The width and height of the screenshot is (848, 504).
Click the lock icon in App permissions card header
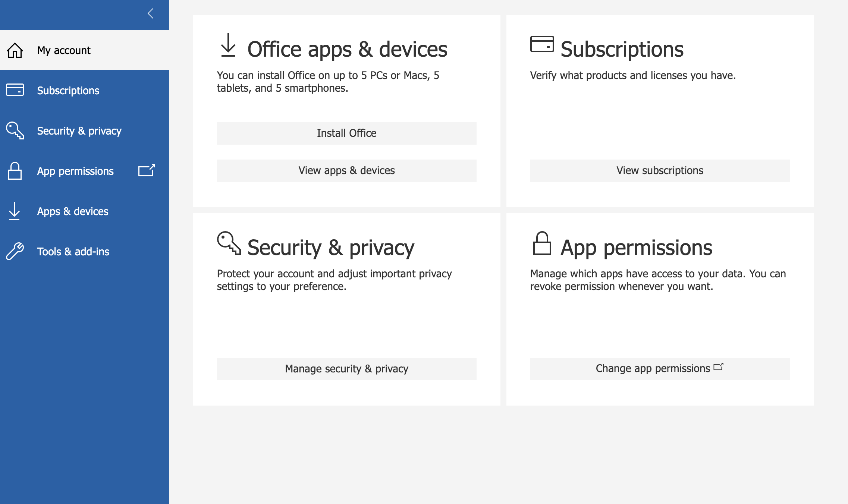[542, 243]
